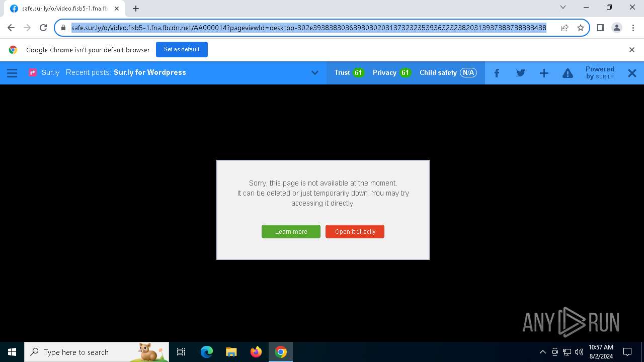This screenshot has height=362, width=644.
Task: Click the red Open it directly button
Action: (x=355, y=231)
